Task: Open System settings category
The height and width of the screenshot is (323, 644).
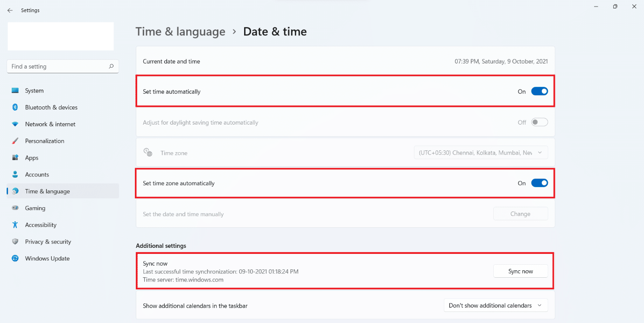Action: click(63, 91)
